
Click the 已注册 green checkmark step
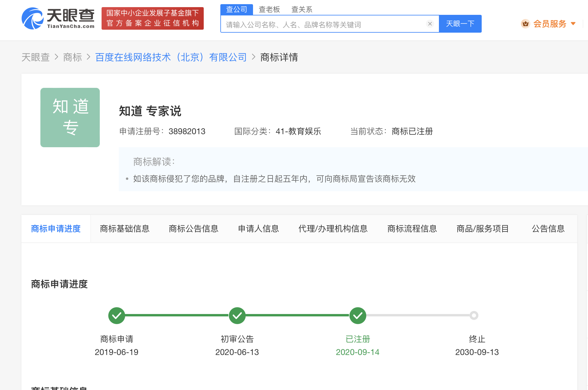pyautogui.click(x=358, y=315)
